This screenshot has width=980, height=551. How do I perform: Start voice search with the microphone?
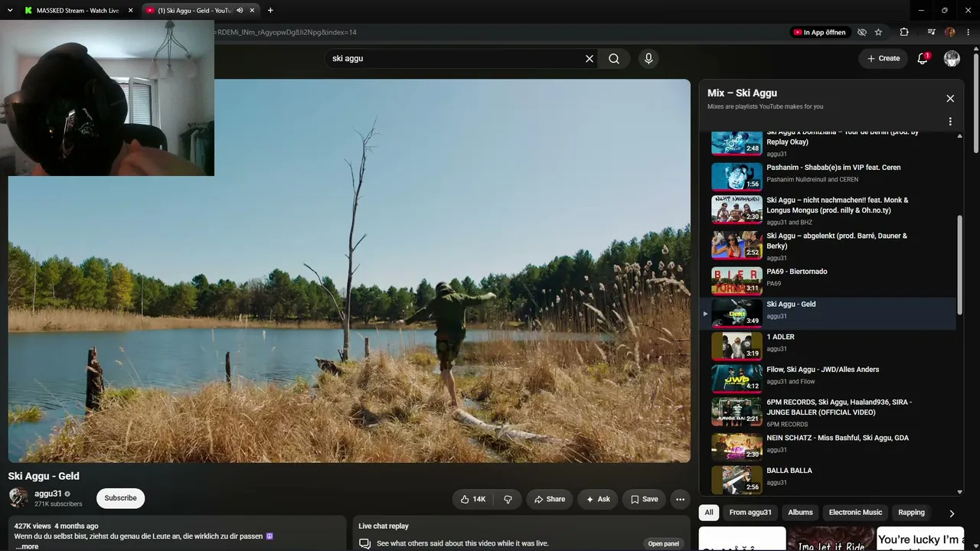[648, 58]
